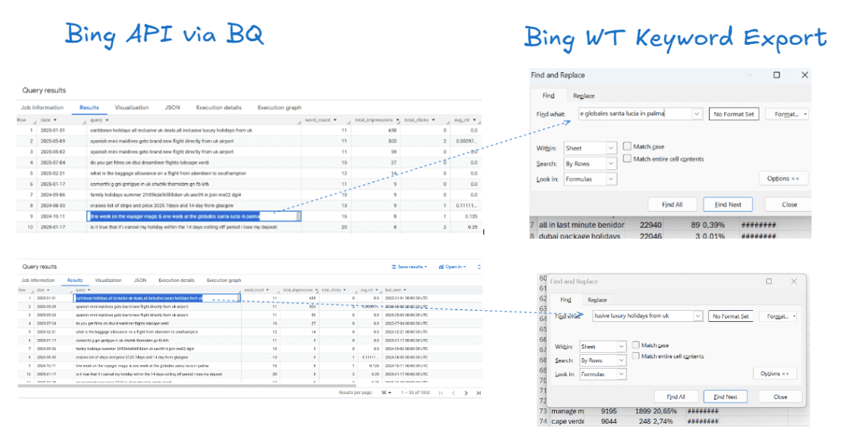Click the Save results icon in results toolbar
Image resolution: width=868 pixels, height=436 pixels.
coord(394,267)
